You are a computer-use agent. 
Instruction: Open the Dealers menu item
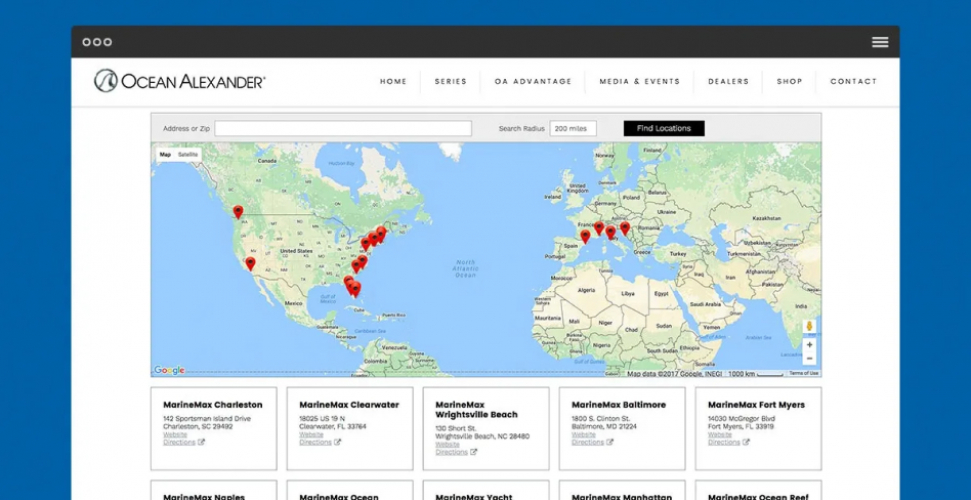click(728, 81)
